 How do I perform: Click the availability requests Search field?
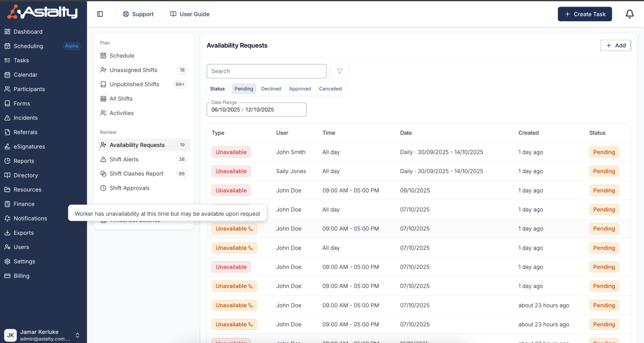point(266,71)
